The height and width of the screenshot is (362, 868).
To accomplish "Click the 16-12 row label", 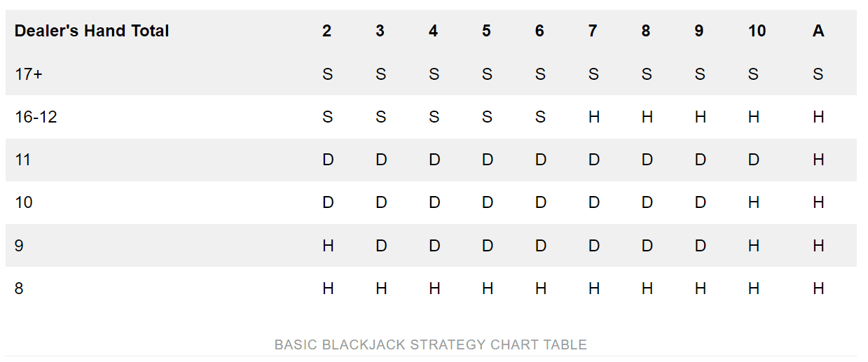I will click(x=36, y=117).
